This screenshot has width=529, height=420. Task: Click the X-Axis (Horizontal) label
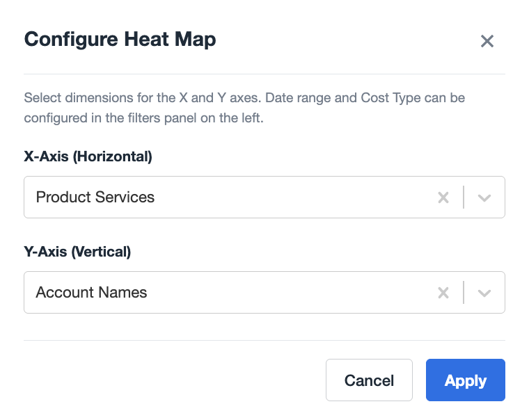pyautogui.click(x=88, y=156)
